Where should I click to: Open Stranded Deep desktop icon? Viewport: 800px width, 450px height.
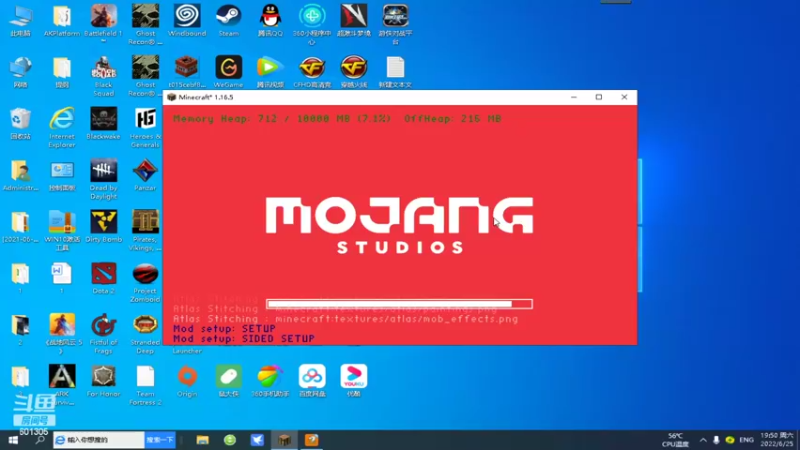point(145,334)
